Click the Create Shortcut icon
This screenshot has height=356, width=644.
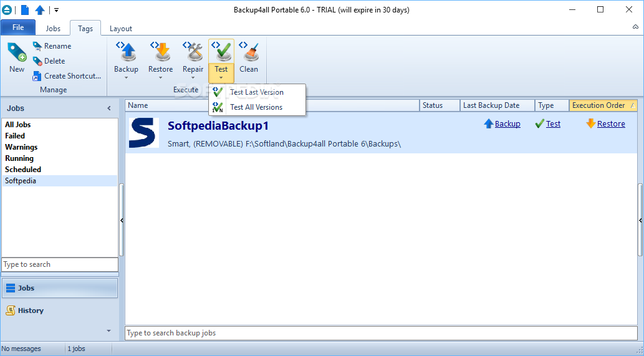[x=37, y=76]
